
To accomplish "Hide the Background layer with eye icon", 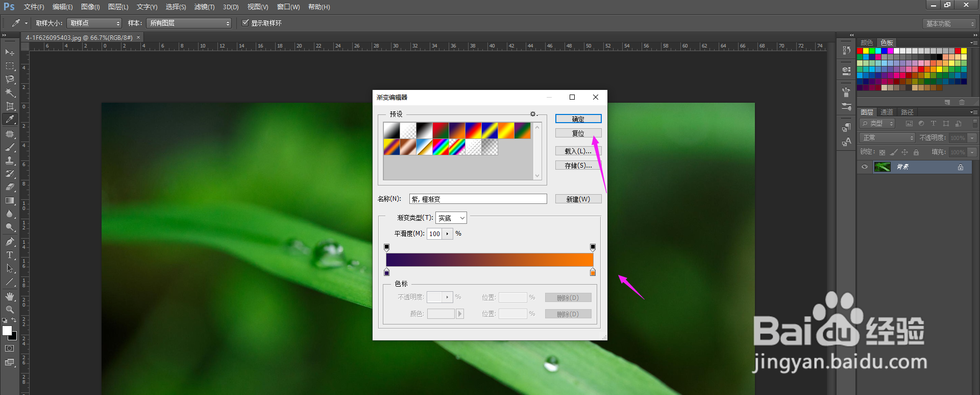I will (865, 167).
